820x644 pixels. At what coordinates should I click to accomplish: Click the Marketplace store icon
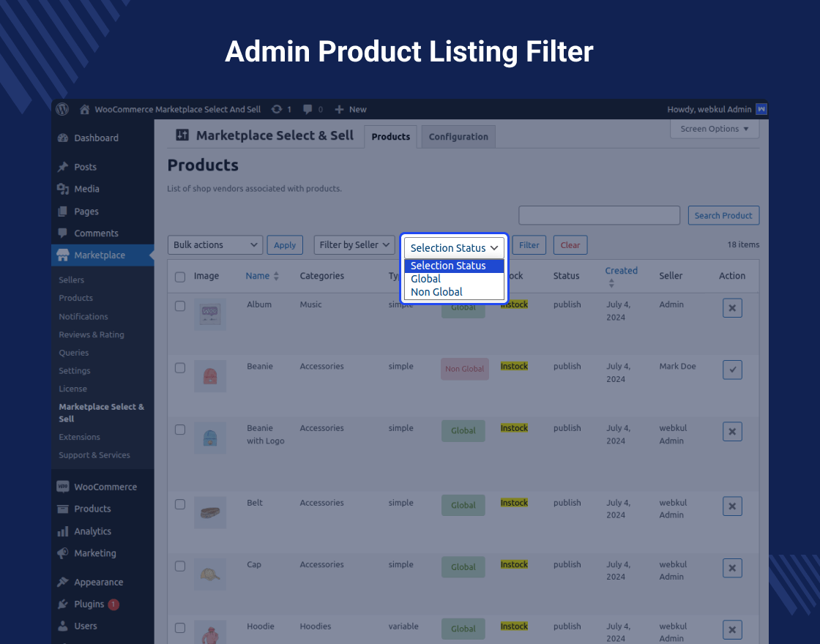click(x=63, y=255)
